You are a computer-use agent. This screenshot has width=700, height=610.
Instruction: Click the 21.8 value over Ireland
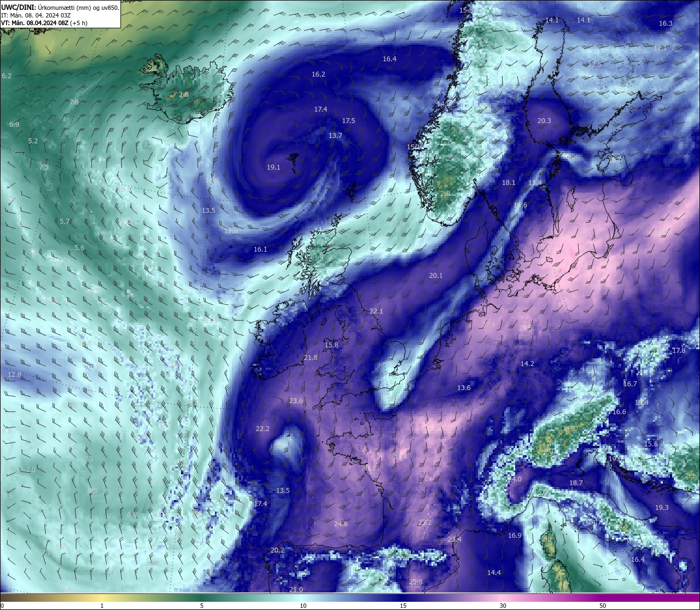coord(311,358)
